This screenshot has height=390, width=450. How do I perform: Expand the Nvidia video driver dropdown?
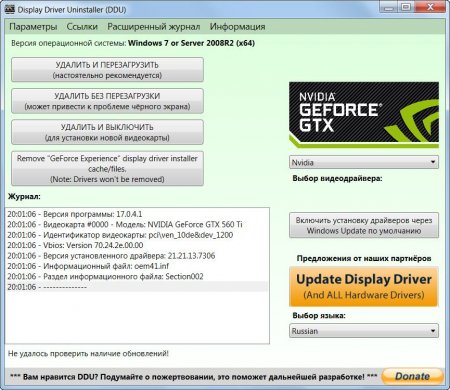364,162
